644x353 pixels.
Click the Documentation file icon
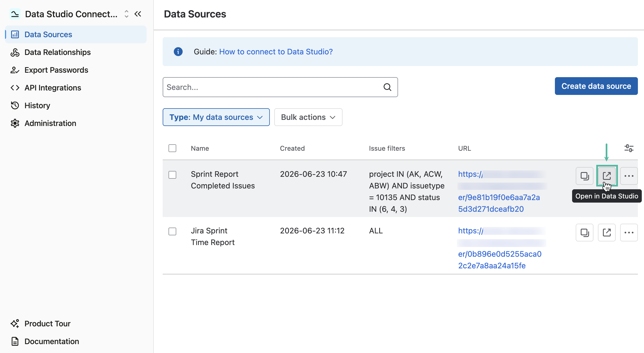(15, 341)
